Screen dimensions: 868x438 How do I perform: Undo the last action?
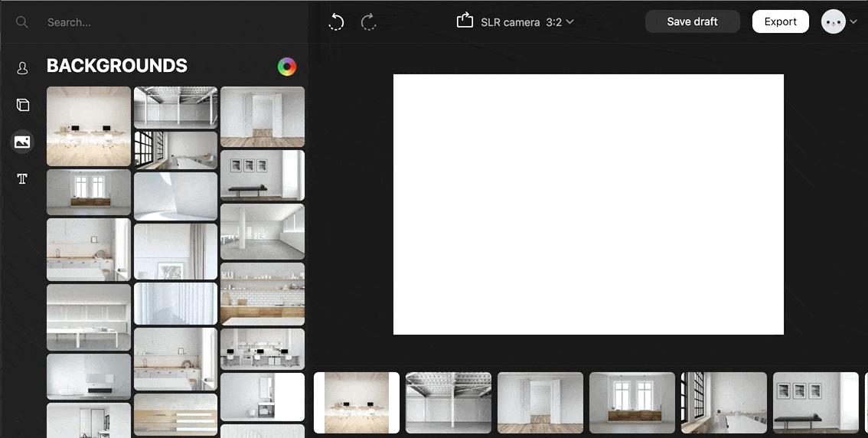(x=336, y=22)
